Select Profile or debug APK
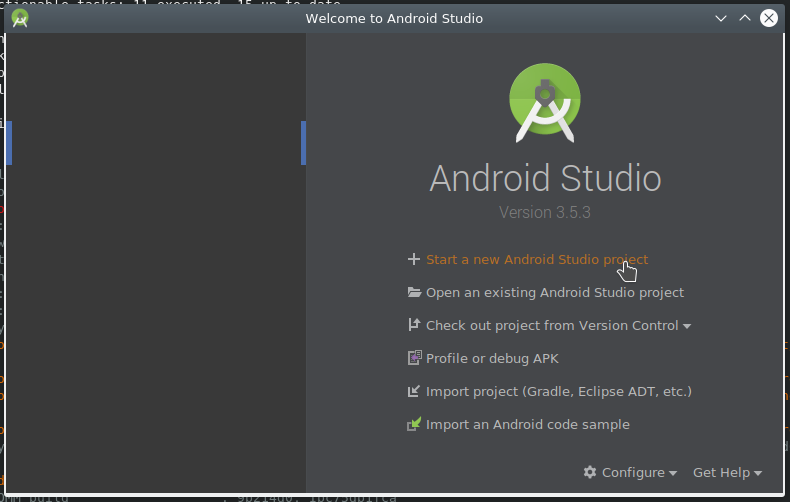This screenshot has width=790, height=502. (x=492, y=358)
